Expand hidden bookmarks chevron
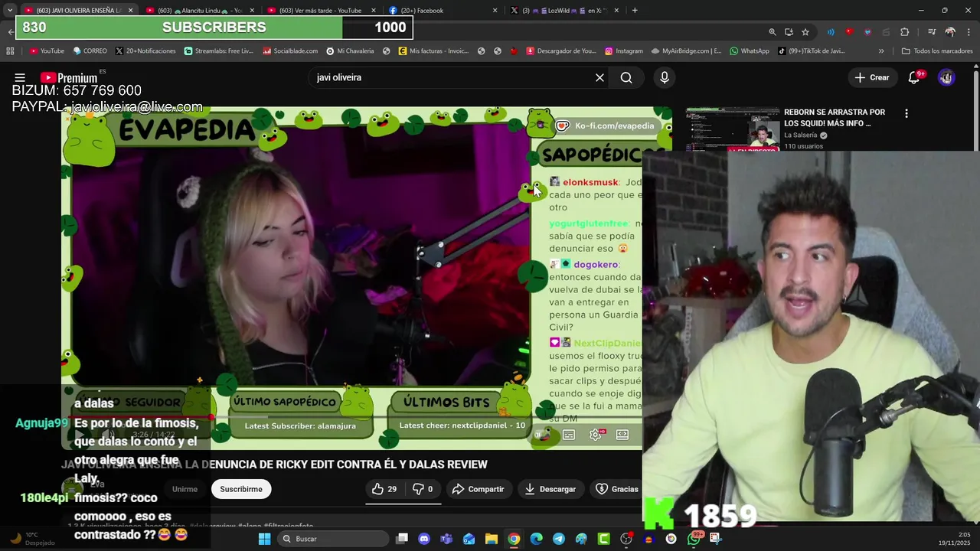The image size is (980, 551). (x=881, y=51)
